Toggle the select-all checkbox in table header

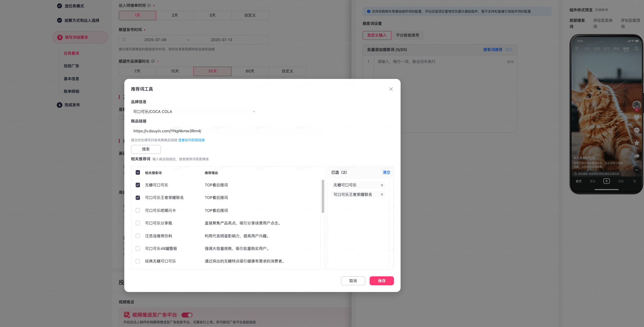[x=138, y=173]
